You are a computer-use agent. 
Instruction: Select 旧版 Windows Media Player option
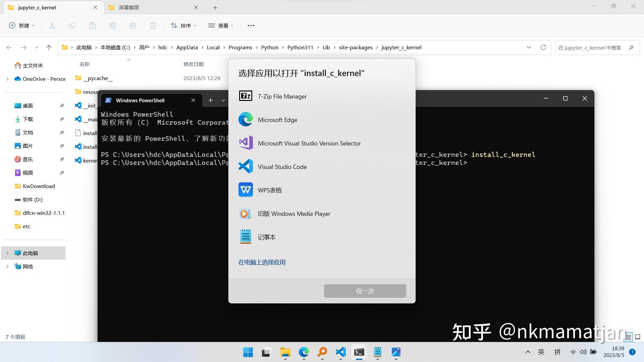pyautogui.click(x=294, y=214)
